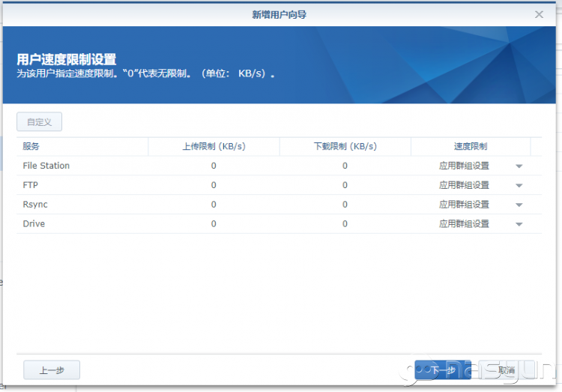Select the File Station service row
562x392 pixels.
pos(279,166)
